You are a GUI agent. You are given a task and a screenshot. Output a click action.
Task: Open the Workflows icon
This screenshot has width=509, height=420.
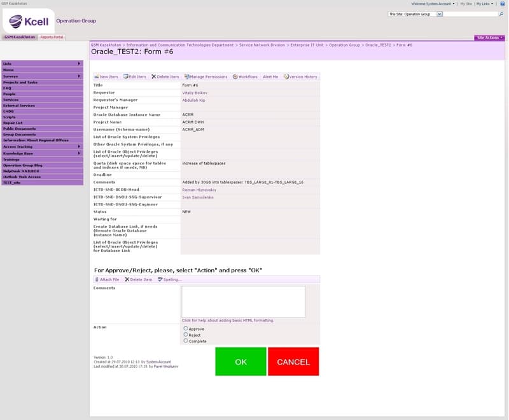pos(235,76)
